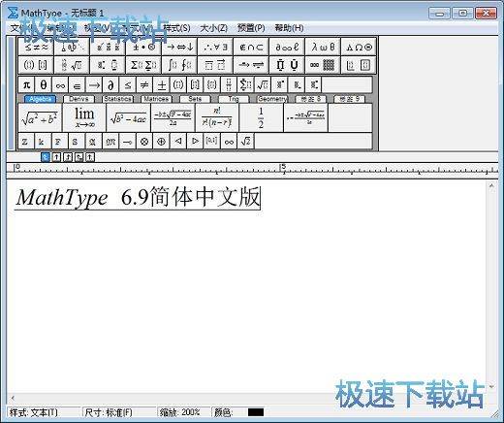Switch to the Trig tab

tap(234, 99)
